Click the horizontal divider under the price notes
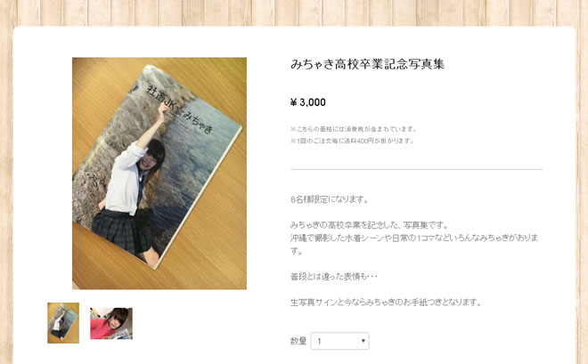This screenshot has height=364, width=588. [x=417, y=169]
